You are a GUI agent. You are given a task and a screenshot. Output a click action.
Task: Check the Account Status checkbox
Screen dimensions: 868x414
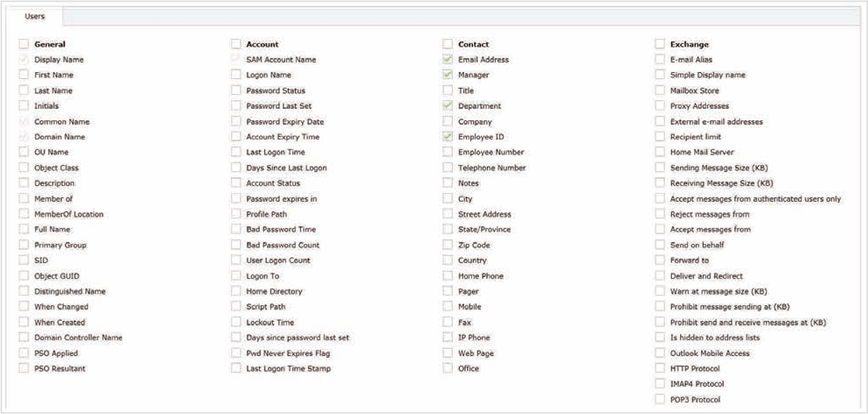[236, 183]
